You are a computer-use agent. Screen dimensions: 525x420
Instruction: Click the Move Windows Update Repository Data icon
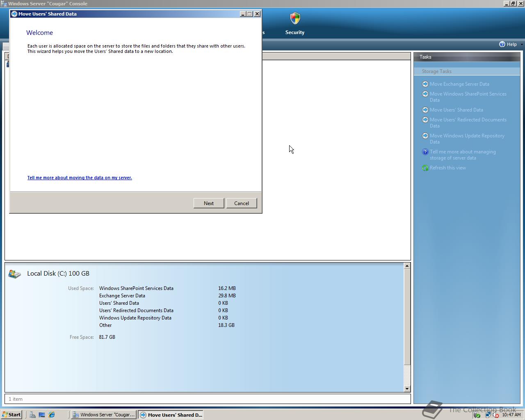425,136
